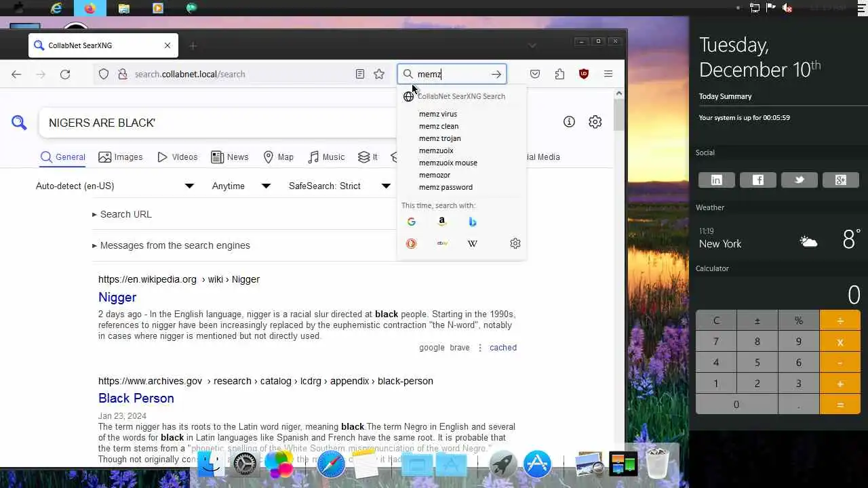Open Trash in the dock
Viewport: 868px width, 488px height.
(658, 464)
